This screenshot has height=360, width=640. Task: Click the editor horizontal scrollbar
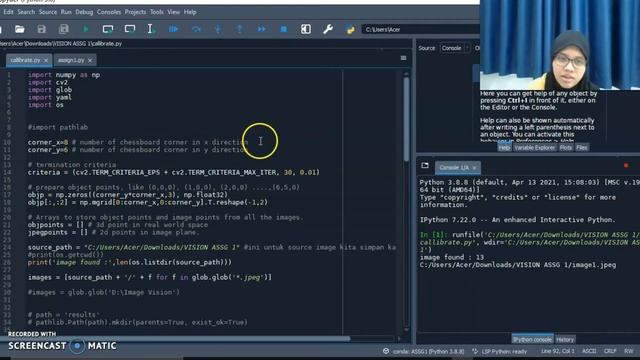[x=176, y=338]
